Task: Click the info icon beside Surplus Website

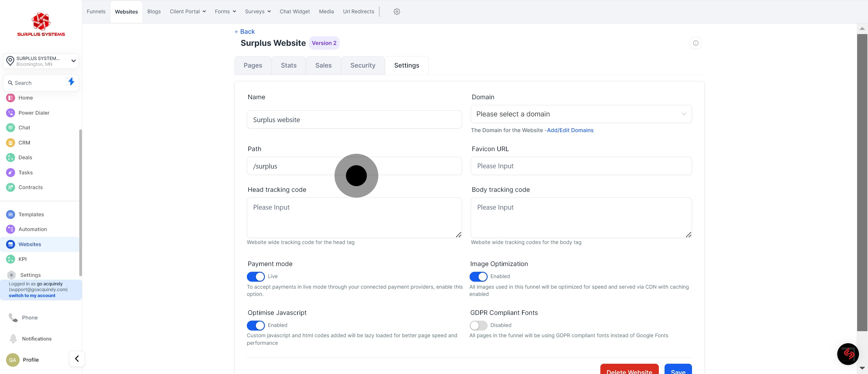Action: click(x=696, y=43)
